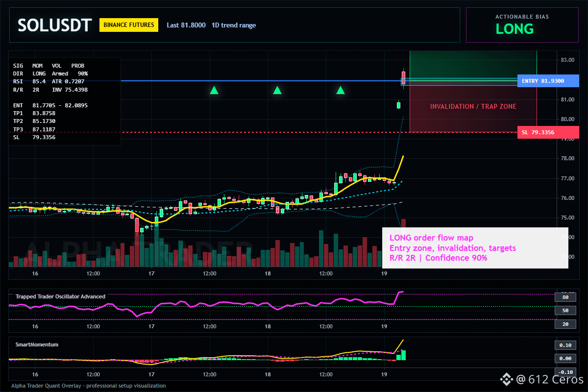Click the ACTIONABLE BIAS heading

[522, 17]
